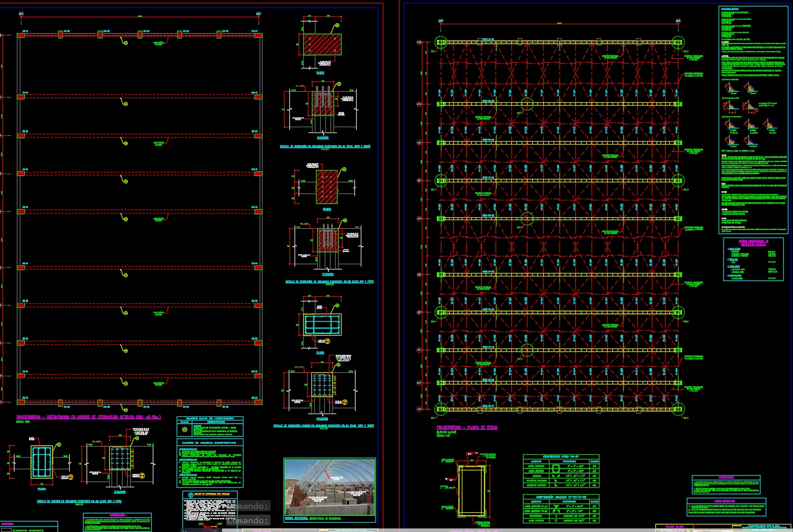Click the 'NOTAS GENERALES' heading in roof plan sheet
Viewport: 793px width, 532px height.
coord(726,501)
